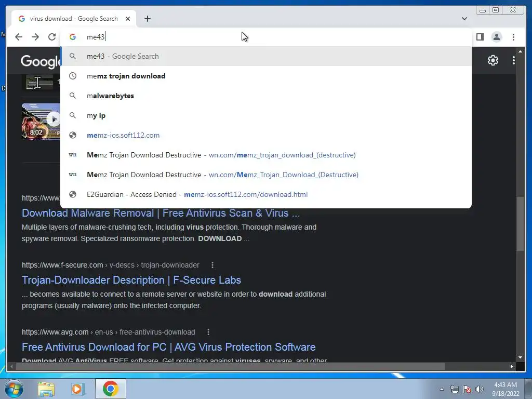
Task: Show hidden system tray icons
Action: pyautogui.click(x=442, y=389)
